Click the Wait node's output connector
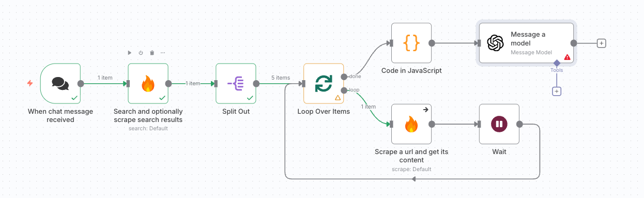The height and width of the screenshot is (198, 644). pos(520,124)
